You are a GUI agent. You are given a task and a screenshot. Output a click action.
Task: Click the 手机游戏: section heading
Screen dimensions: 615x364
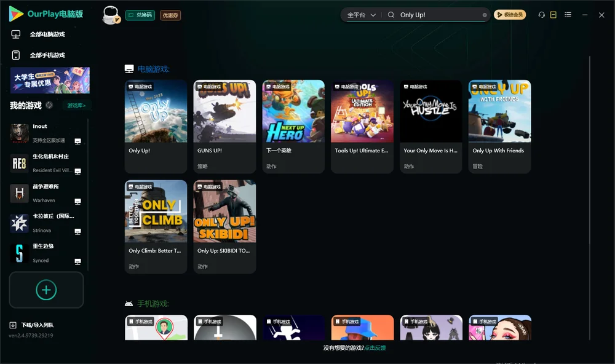click(x=153, y=304)
